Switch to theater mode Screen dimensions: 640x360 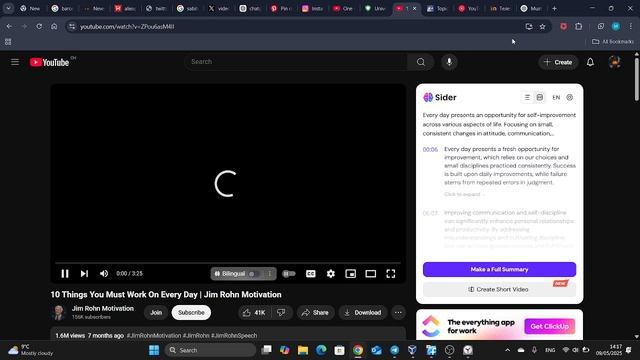(371, 273)
